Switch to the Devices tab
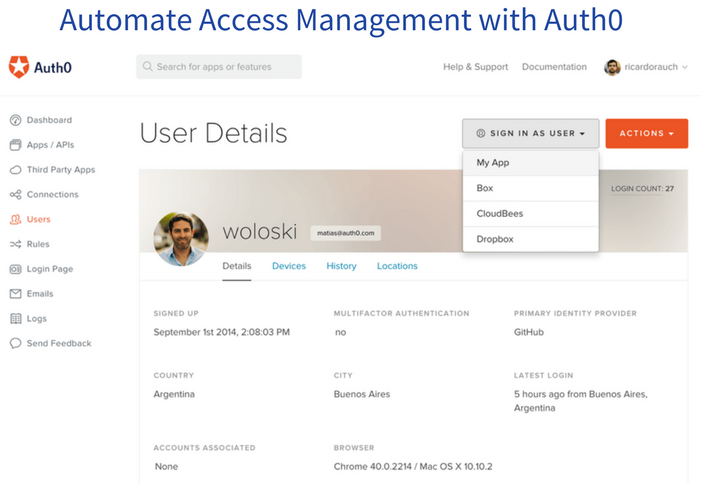Viewport: 701px width, 484px height. [x=289, y=266]
